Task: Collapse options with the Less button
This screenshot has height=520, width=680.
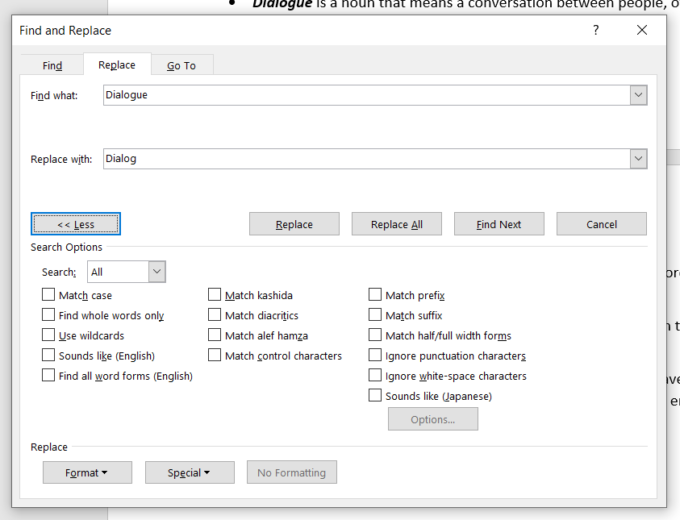Action: [76, 224]
